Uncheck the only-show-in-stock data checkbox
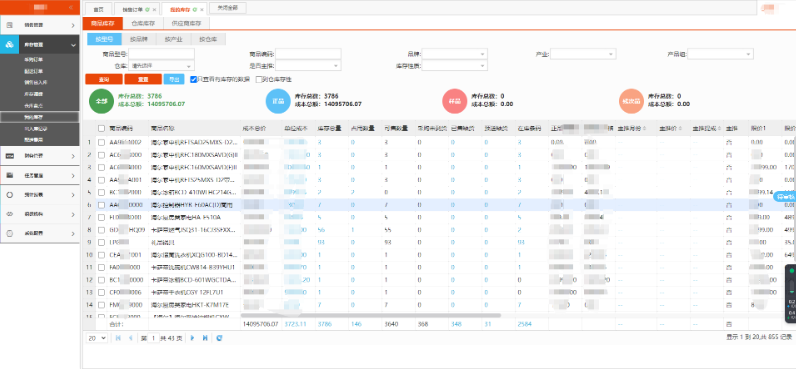The width and height of the screenshot is (796, 369). click(193, 79)
